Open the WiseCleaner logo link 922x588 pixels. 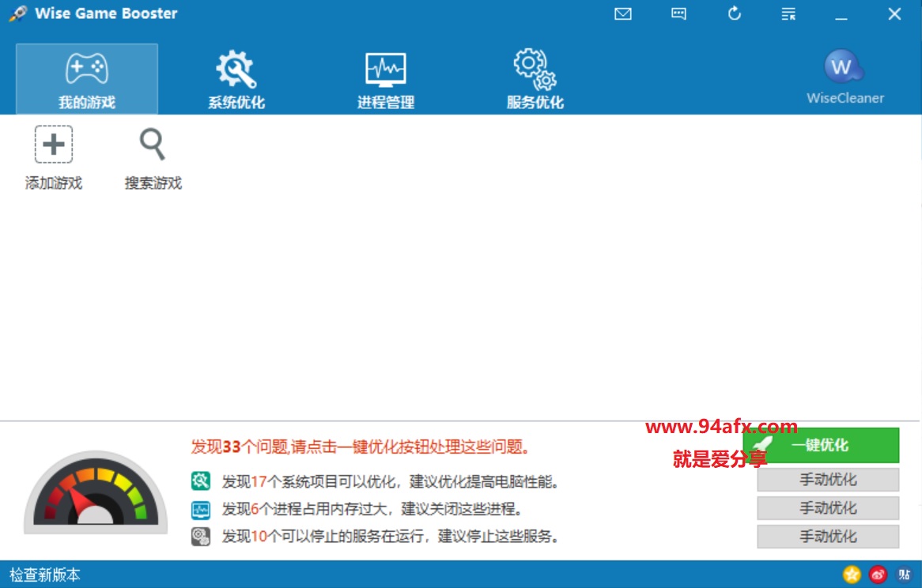(x=845, y=77)
